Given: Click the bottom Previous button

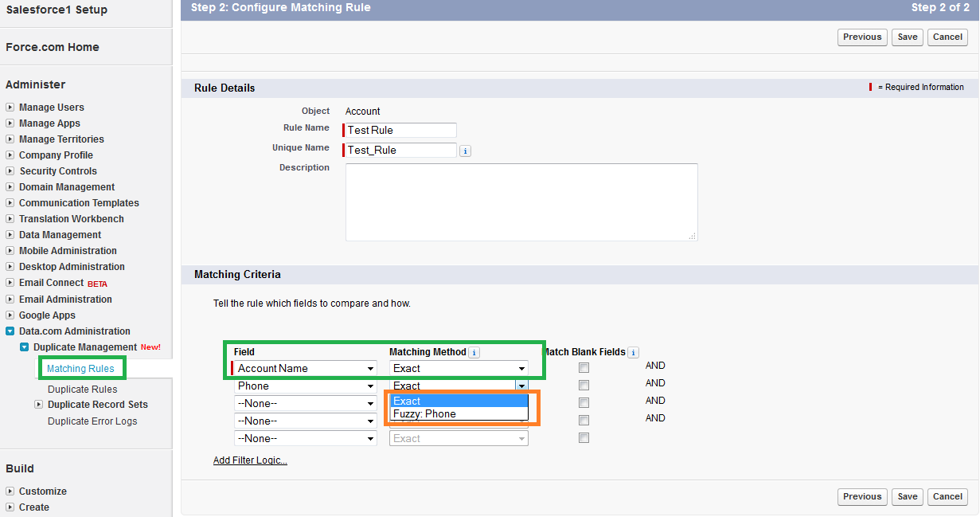Looking at the screenshot, I should click(x=862, y=497).
